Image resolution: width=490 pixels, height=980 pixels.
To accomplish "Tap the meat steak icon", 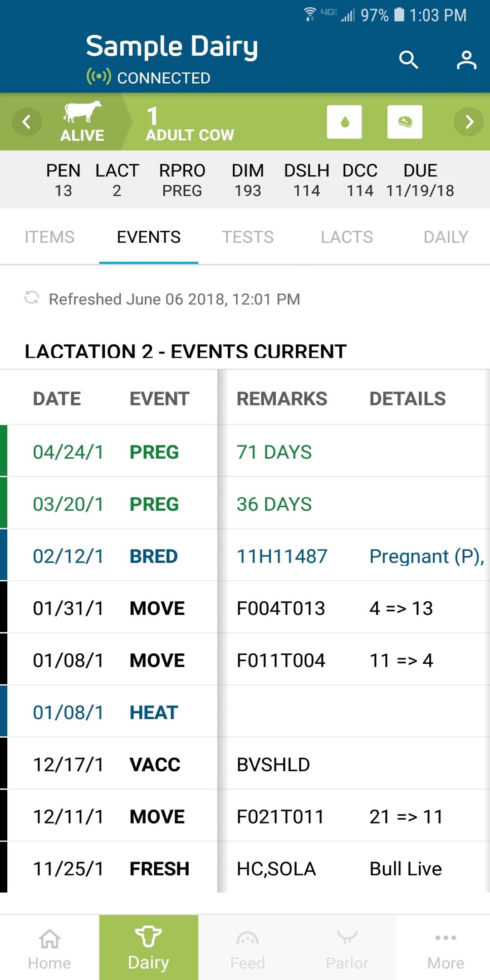I will tap(405, 122).
